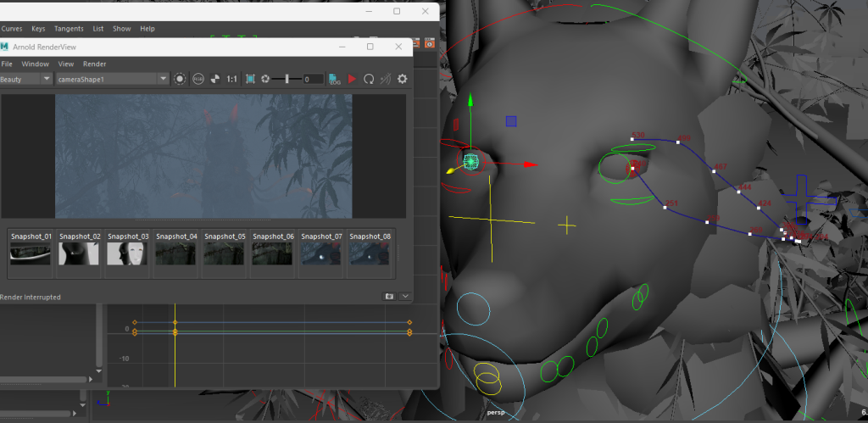Select curve point labeled 530
Viewport: 868px width, 423px height.
click(x=632, y=139)
